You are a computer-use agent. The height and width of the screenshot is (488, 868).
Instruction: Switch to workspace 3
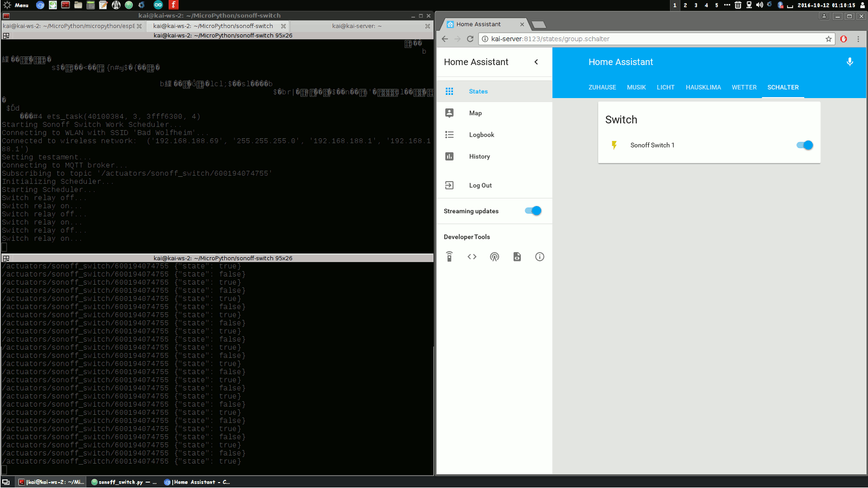(x=695, y=5)
